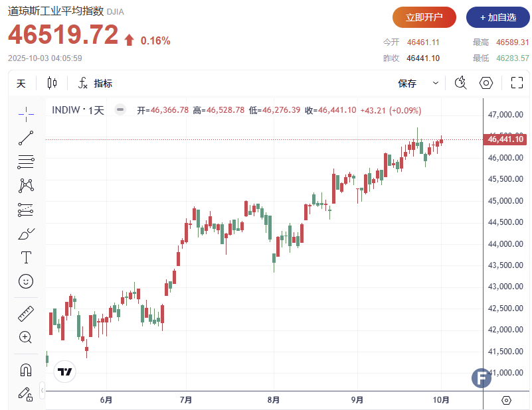The height and width of the screenshot is (410, 532).
Task: Toggle magnet mode for drawings
Action: point(26,370)
